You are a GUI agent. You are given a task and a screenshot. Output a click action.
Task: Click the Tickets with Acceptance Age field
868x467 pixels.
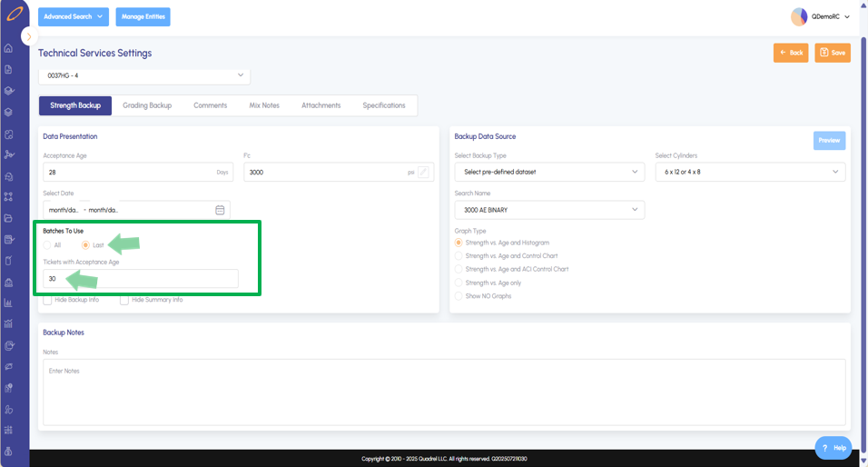141,279
